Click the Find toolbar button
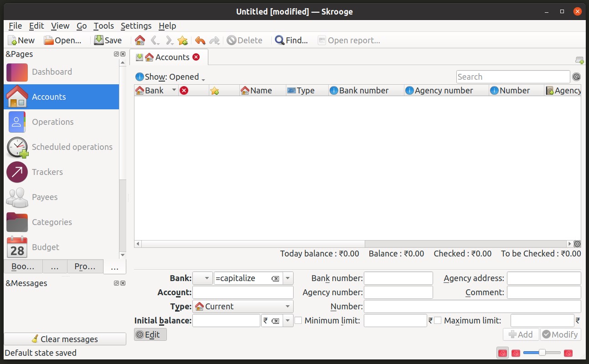This screenshot has height=364, width=589. click(x=291, y=40)
